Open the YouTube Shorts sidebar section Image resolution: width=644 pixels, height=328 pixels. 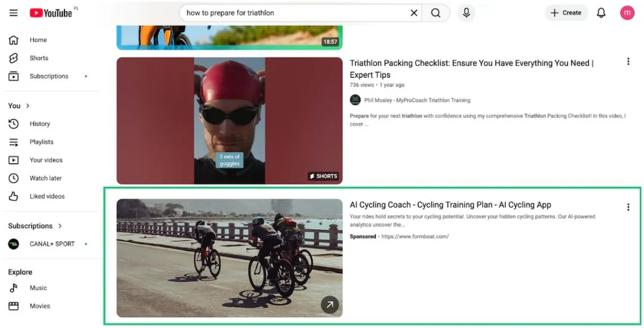[38, 58]
